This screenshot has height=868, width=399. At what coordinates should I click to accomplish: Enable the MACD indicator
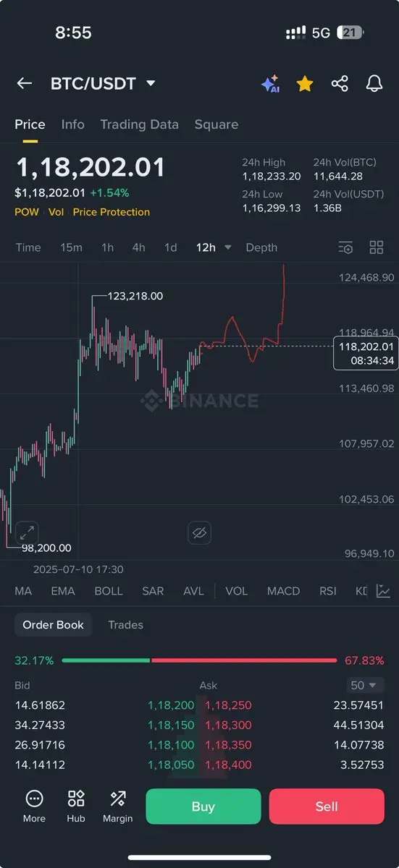(283, 591)
